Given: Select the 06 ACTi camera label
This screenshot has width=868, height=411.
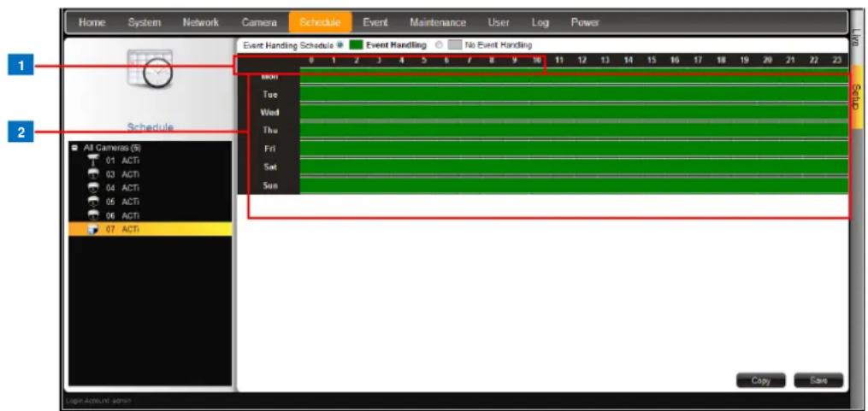Looking at the screenshot, I should (x=121, y=215).
